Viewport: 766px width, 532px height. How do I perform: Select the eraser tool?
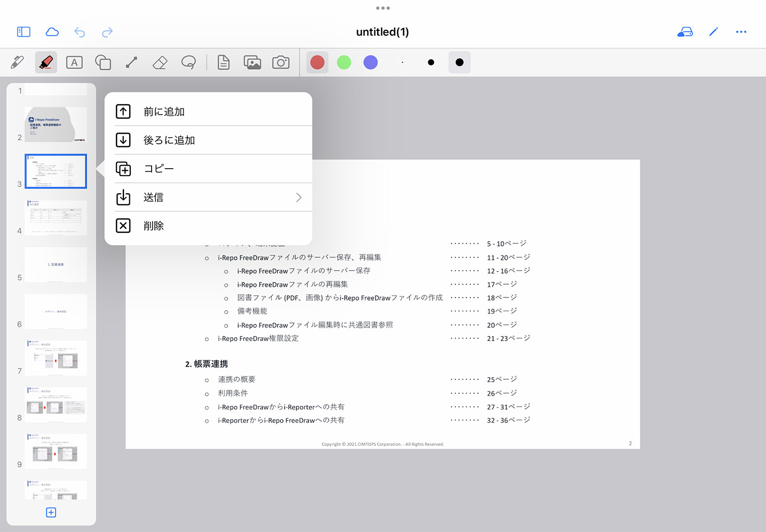[160, 62]
